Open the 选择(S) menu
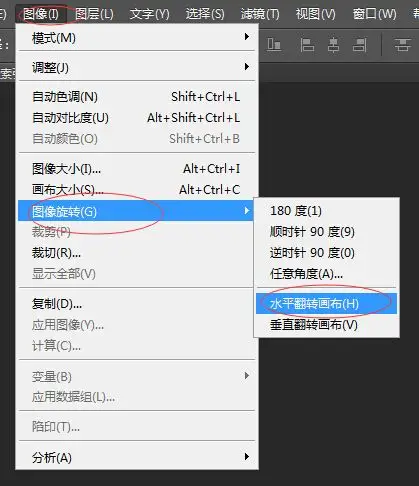The height and width of the screenshot is (486, 419). point(205,14)
